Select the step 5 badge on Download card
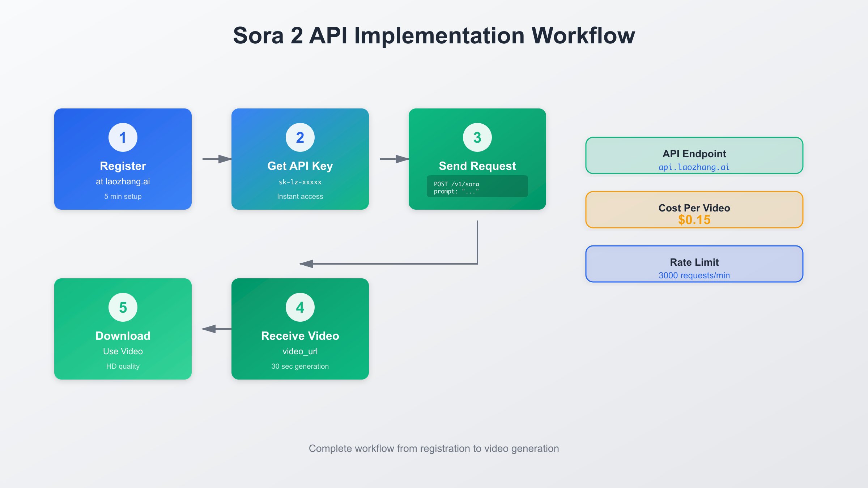The width and height of the screenshot is (868, 488). pos(123,307)
